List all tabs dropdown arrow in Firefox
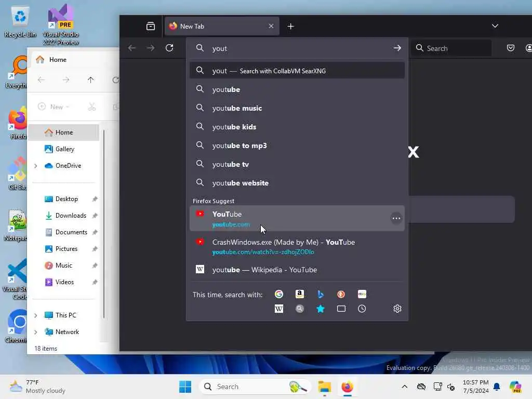The image size is (532, 399). 495,26
